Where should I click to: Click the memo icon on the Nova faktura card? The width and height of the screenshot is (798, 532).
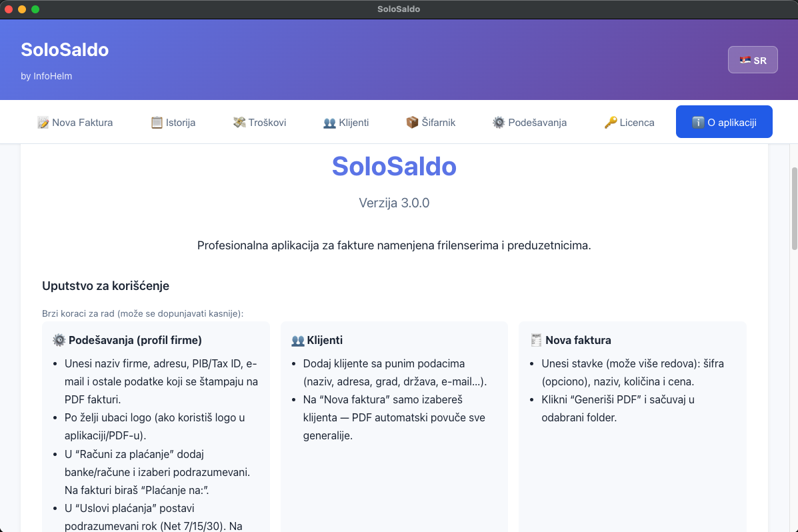(536, 339)
